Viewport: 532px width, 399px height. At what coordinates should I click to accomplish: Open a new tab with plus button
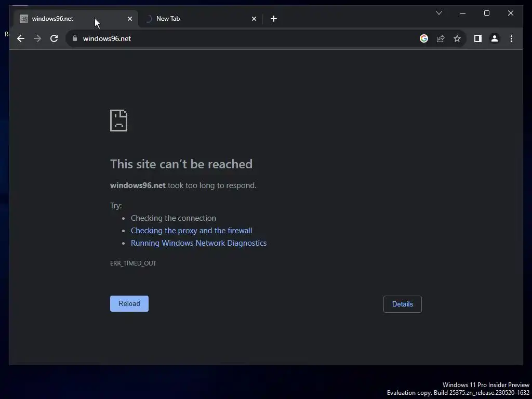(274, 19)
